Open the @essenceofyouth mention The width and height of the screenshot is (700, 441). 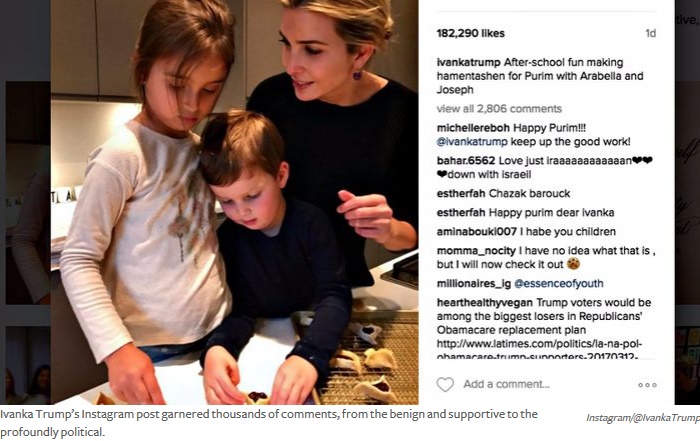click(558, 283)
